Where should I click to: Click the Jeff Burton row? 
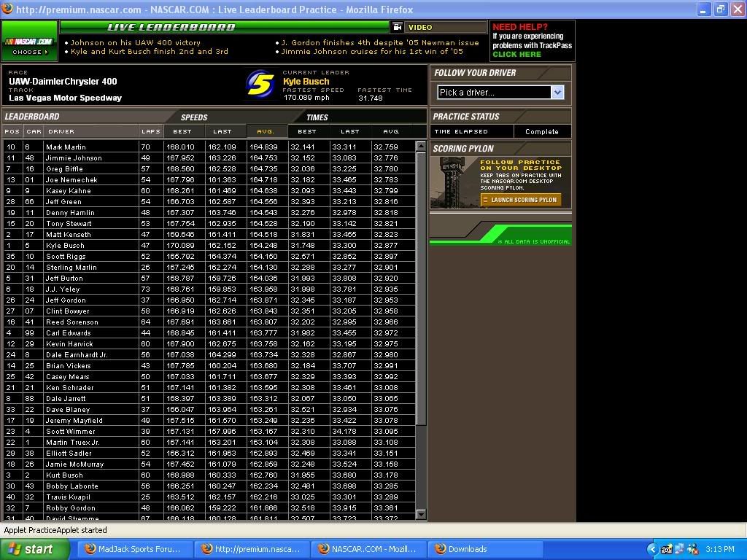[x=209, y=278]
